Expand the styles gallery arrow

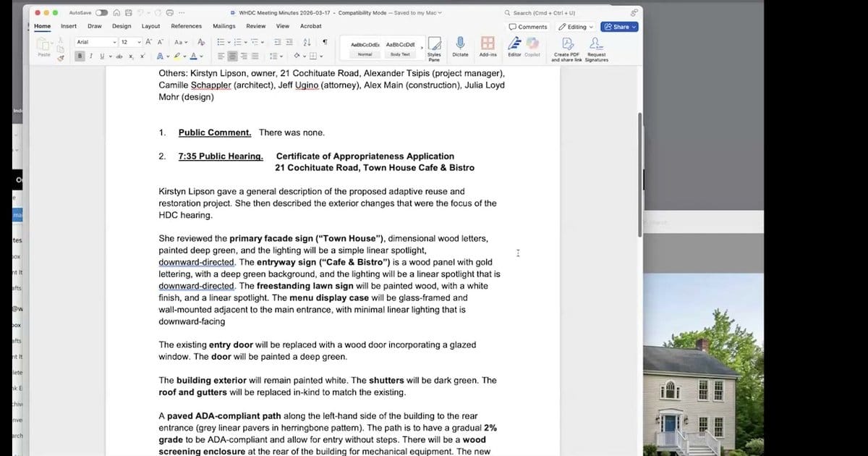pos(422,48)
